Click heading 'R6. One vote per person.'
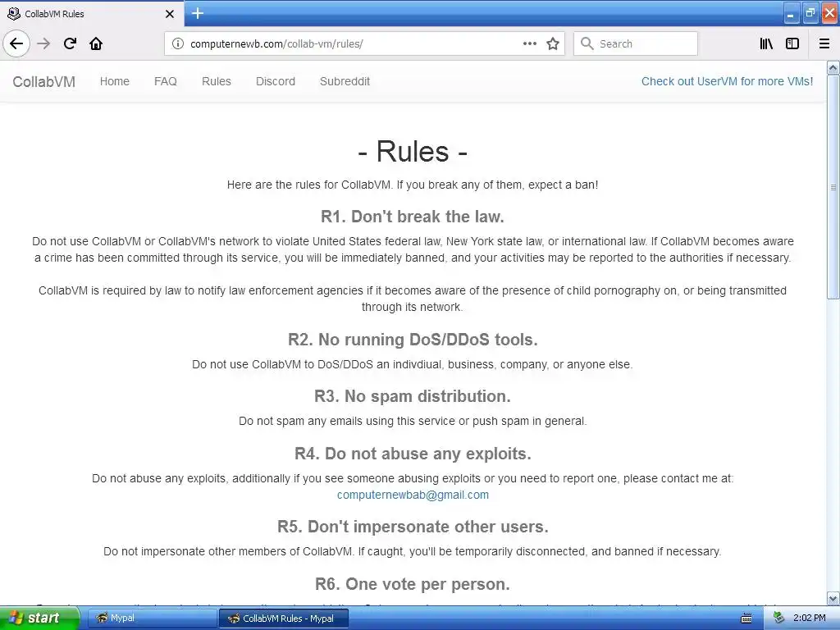This screenshot has width=840, height=630. [413, 584]
